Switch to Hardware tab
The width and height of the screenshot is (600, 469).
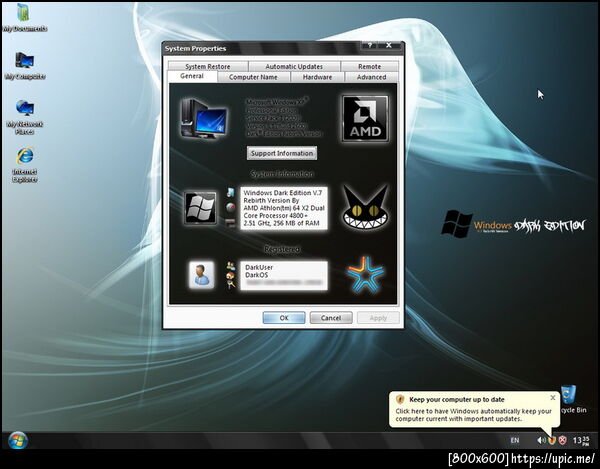[x=317, y=77]
